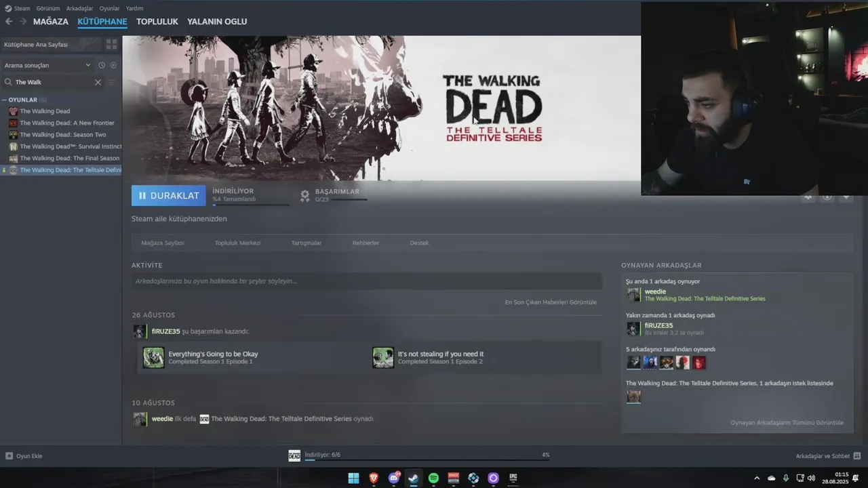Image resolution: width=868 pixels, height=488 pixels.
Task: Click the search box containing The Walk
Action: pyautogui.click(x=52, y=82)
